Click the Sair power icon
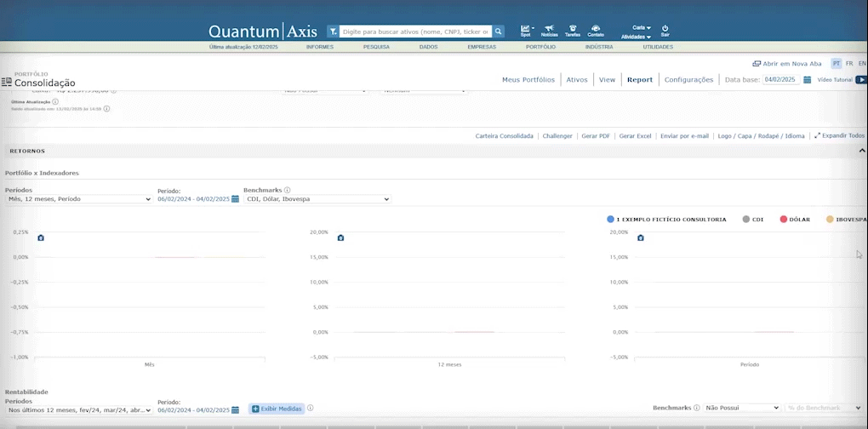 click(x=665, y=29)
